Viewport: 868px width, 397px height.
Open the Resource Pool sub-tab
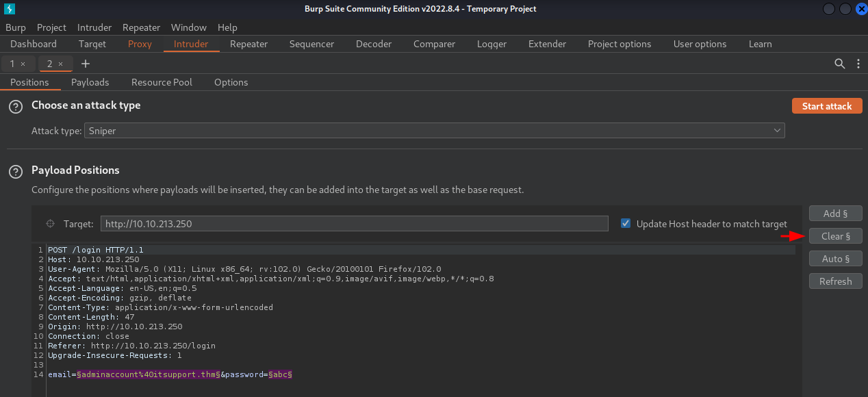coord(162,82)
